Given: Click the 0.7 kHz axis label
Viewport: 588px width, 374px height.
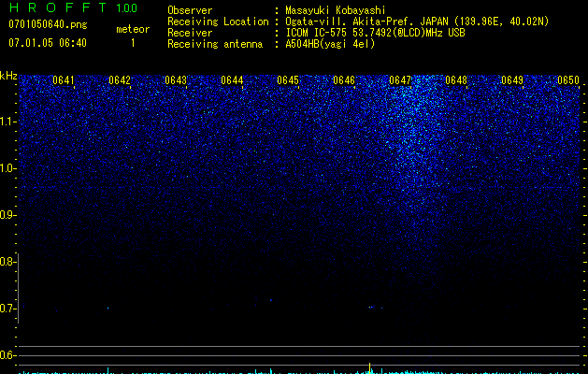Looking at the screenshot, I should coord(7,309).
